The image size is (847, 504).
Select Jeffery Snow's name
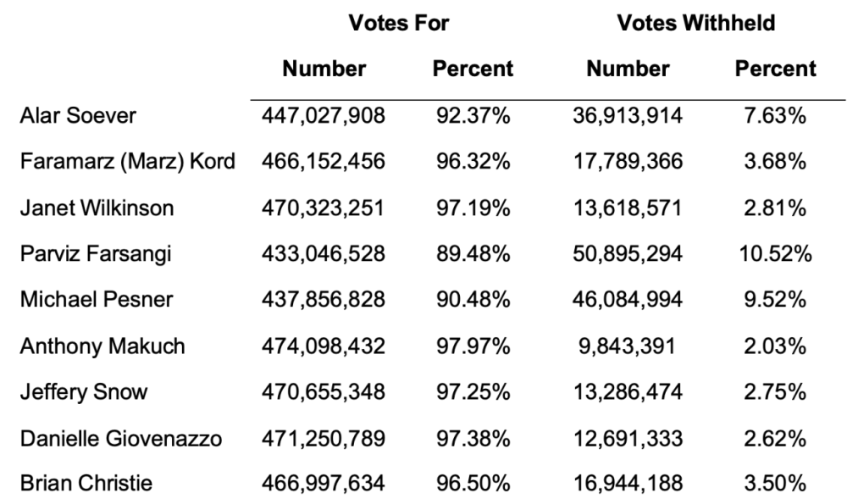83,392
